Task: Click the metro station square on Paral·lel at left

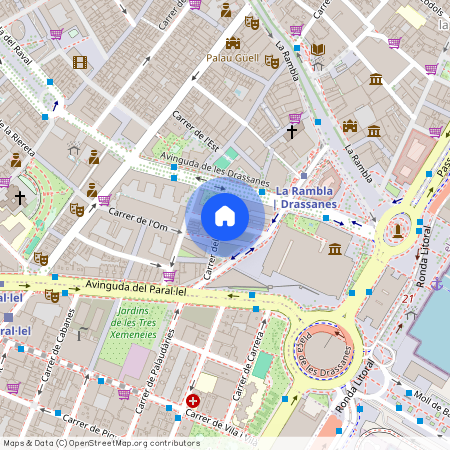Action: pyautogui.click(x=9, y=317)
